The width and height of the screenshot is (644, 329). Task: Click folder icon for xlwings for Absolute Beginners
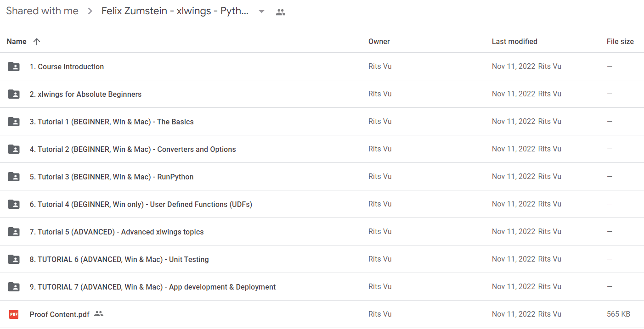14,94
